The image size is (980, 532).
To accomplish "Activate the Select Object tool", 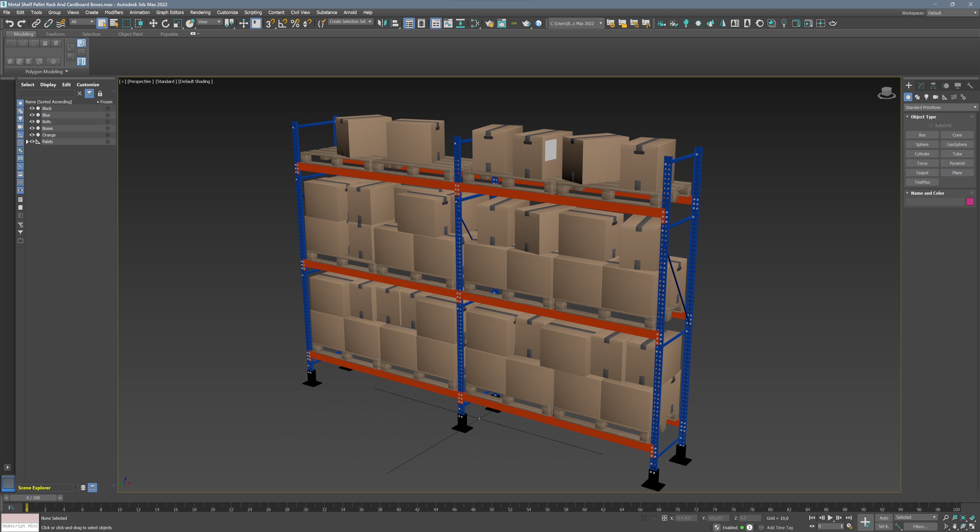I will [x=102, y=23].
